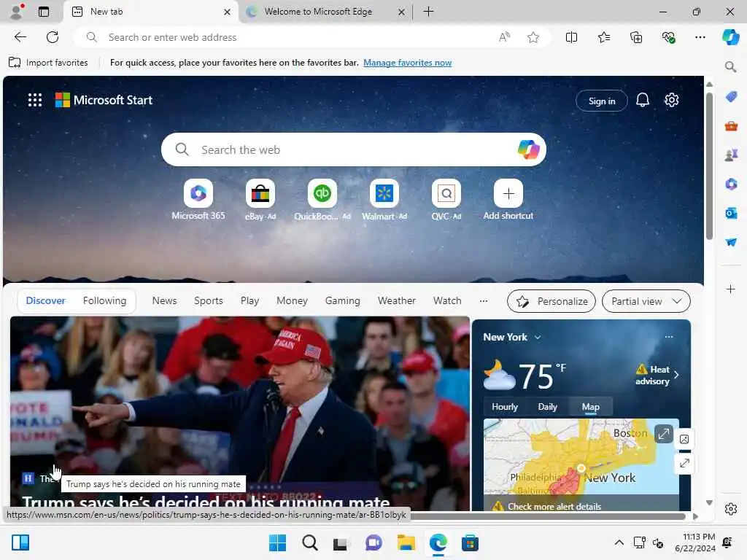Open the Trump rally news thumbnail
This screenshot has height=560, width=747.
(239, 413)
